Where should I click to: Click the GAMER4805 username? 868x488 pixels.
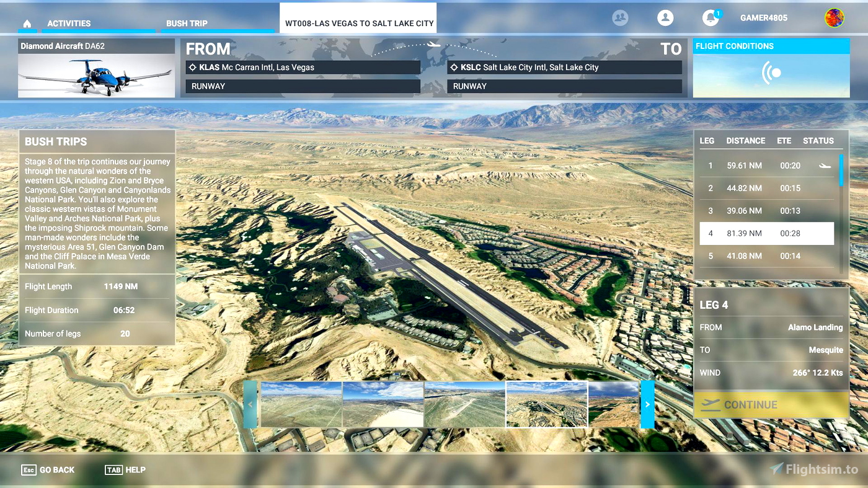tap(764, 18)
